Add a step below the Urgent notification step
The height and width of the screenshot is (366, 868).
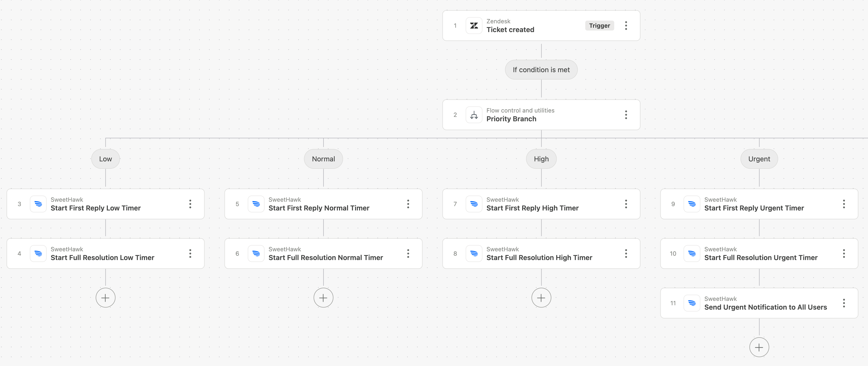pyautogui.click(x=759, y=348)
